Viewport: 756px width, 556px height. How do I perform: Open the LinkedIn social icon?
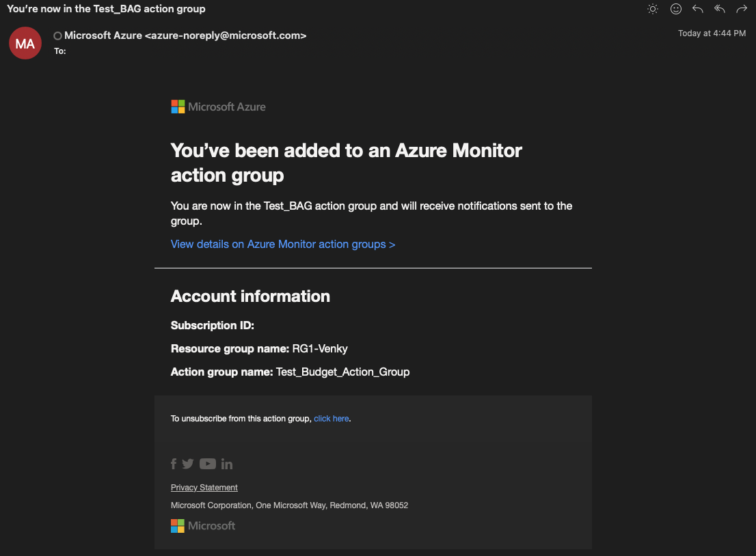(227, 464)
